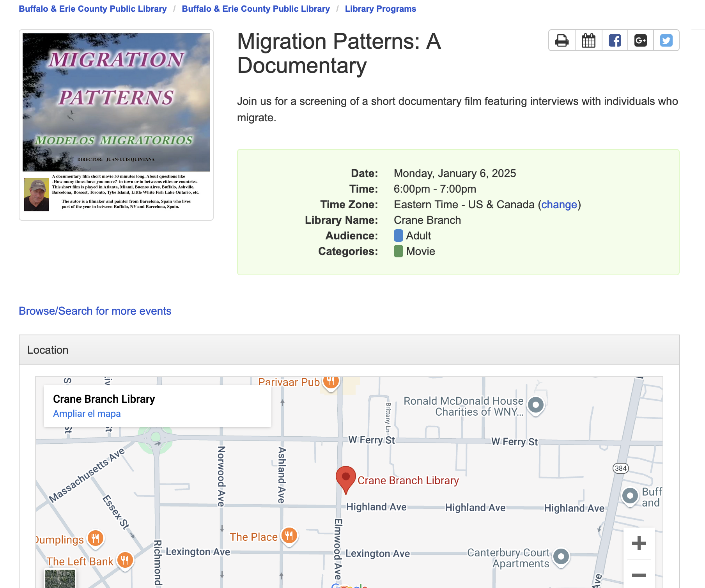Screen dimensions: 705x588
Task: Share event on Twitter
Action: [666, 41]
